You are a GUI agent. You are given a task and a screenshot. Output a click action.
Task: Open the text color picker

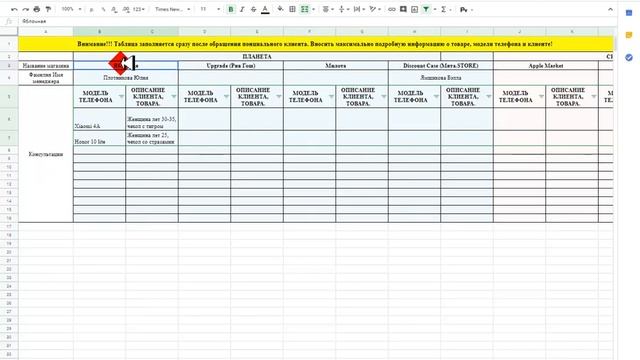[x=265, y=9]
